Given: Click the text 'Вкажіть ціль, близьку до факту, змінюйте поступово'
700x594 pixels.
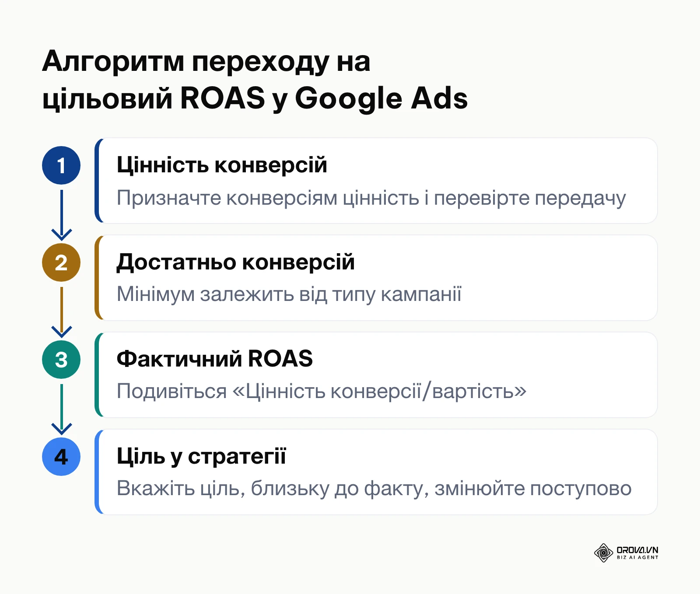Looking at the screenshot, I should 374,489.
